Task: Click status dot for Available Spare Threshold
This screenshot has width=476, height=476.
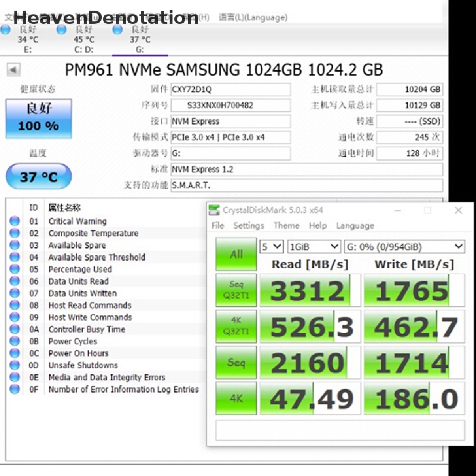Action: click(14, 257)
